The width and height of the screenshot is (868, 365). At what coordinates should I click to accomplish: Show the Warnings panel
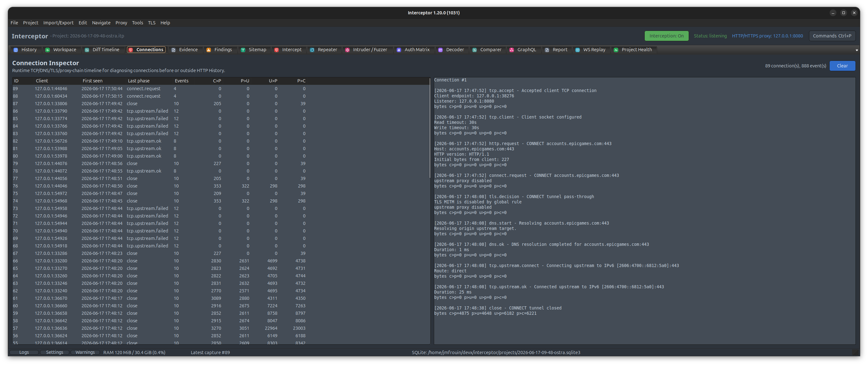coord(85,352)
